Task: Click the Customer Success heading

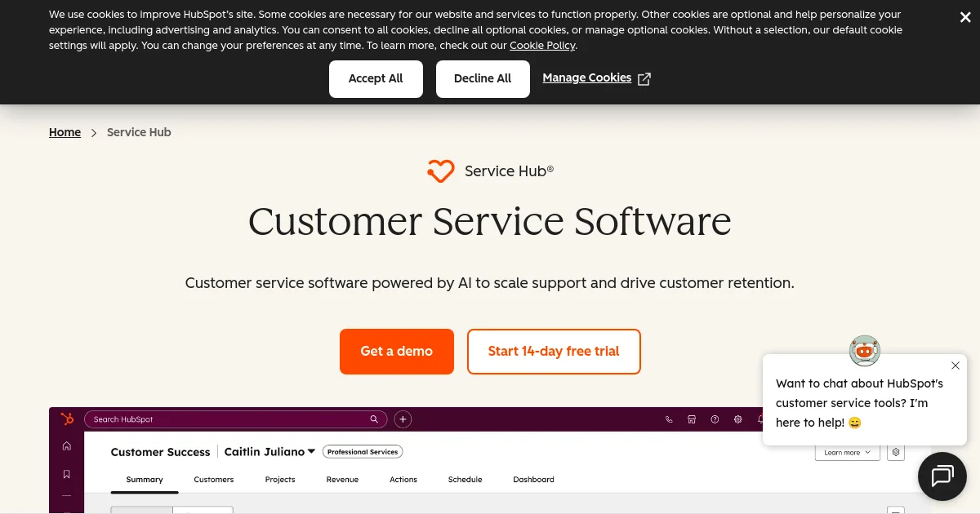Action: click(x=160, y=452)
